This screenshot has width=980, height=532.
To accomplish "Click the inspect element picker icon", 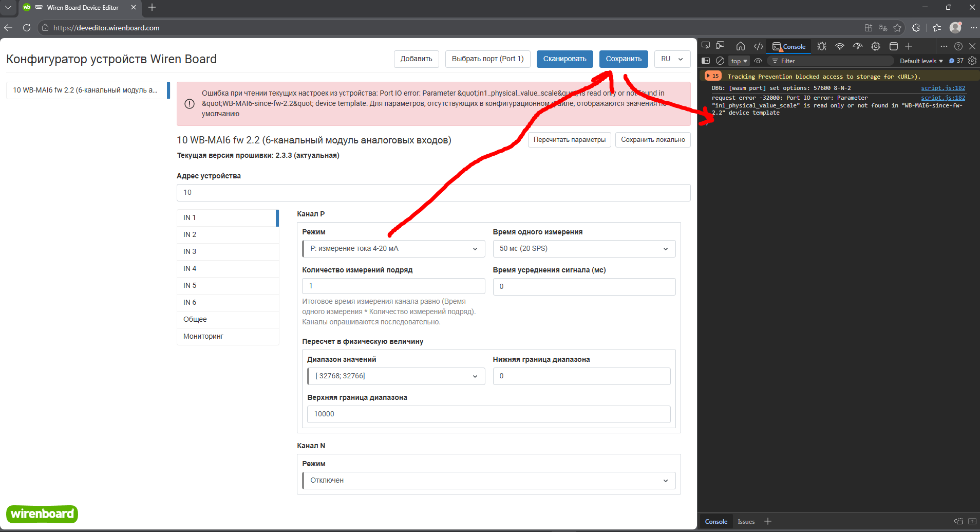I will point(706,46).
